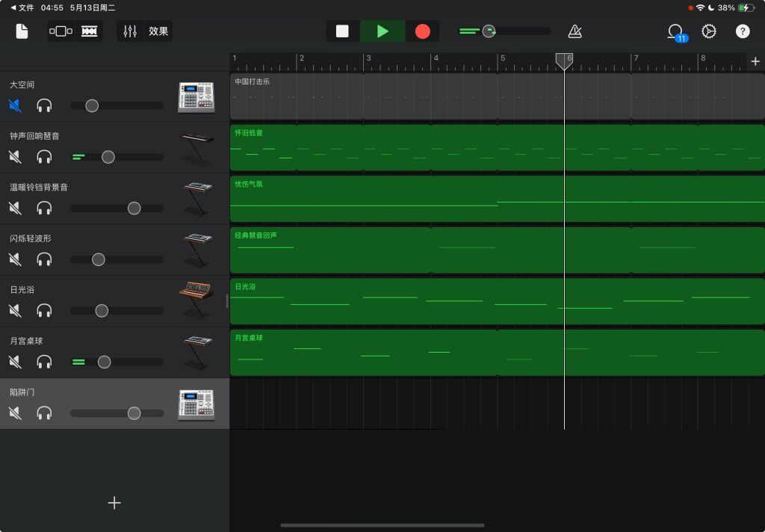Select the 中国打击乐 region
765x532 pixels.
pyautogui.click(x=497, y=96)
